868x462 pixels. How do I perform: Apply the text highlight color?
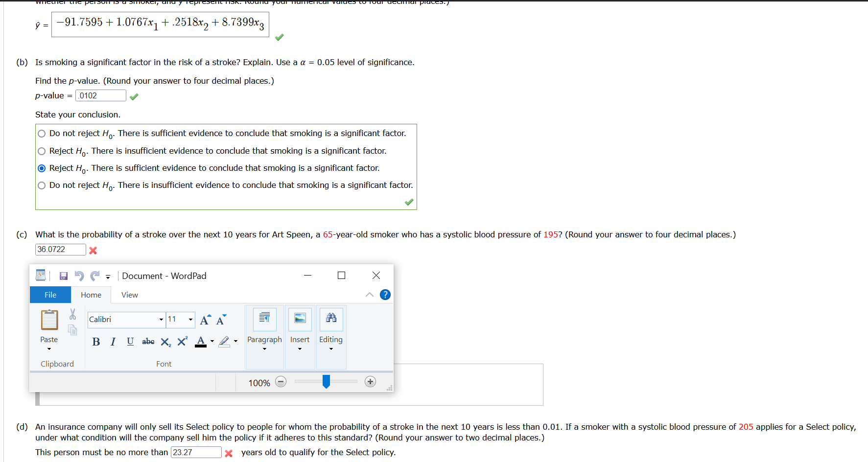pyautogui.click(x=224, y=342)
